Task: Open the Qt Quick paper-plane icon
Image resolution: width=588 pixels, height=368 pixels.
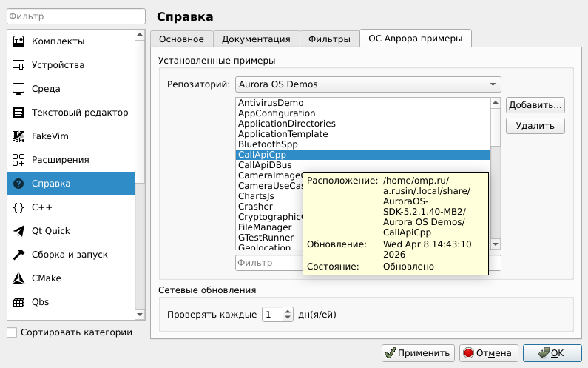Action: [18, 231]
